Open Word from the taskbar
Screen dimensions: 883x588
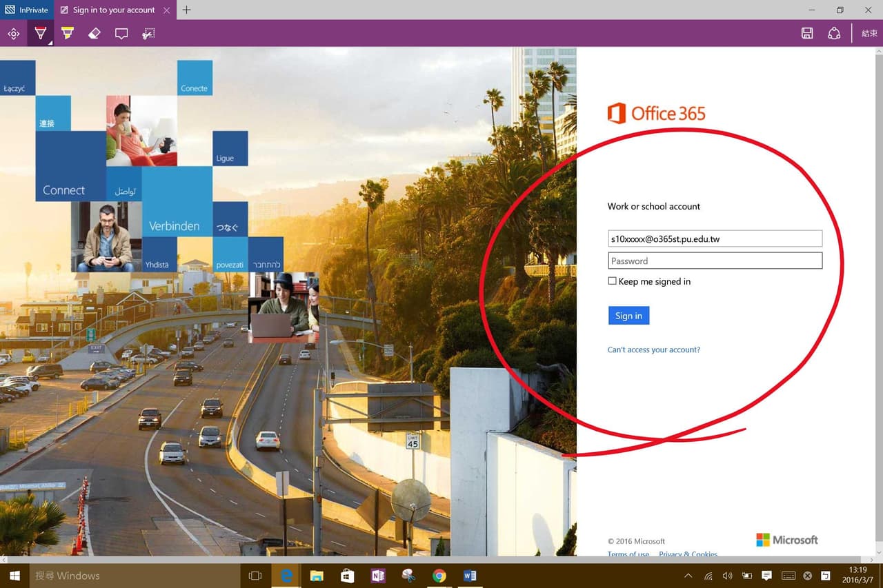470,576
